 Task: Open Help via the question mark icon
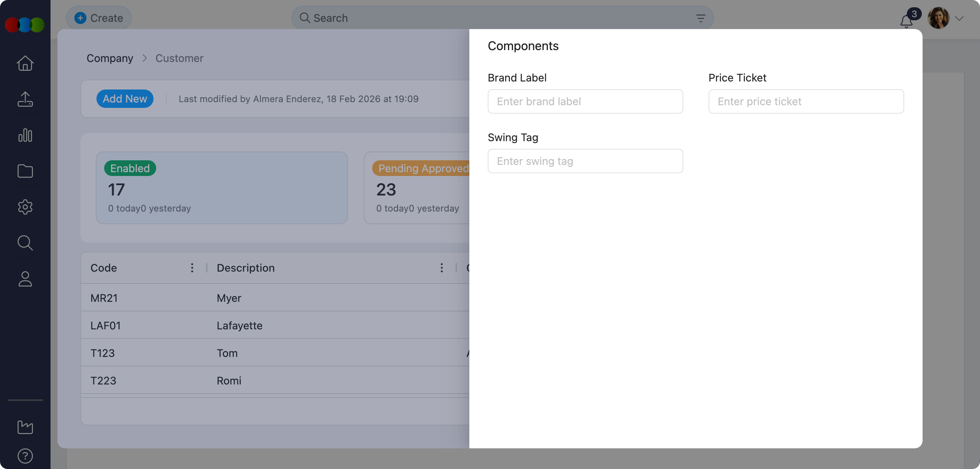click(x=25, y=456)
